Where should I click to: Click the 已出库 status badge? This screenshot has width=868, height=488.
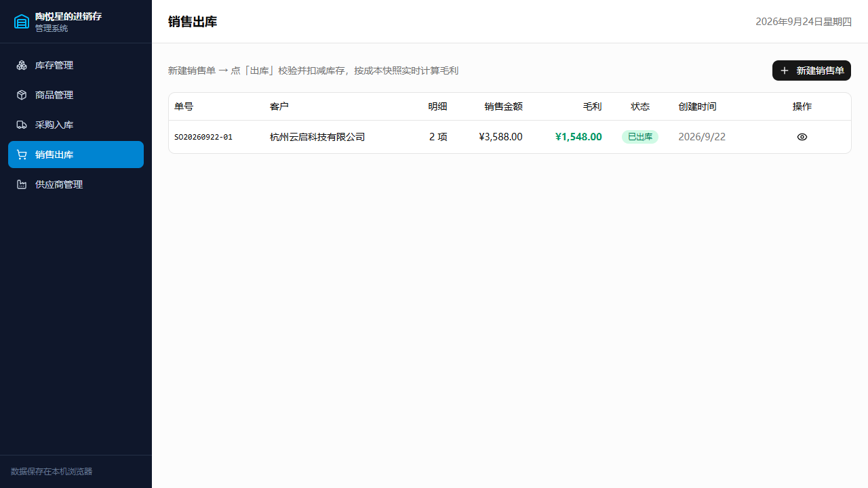[x=640, y=137]
